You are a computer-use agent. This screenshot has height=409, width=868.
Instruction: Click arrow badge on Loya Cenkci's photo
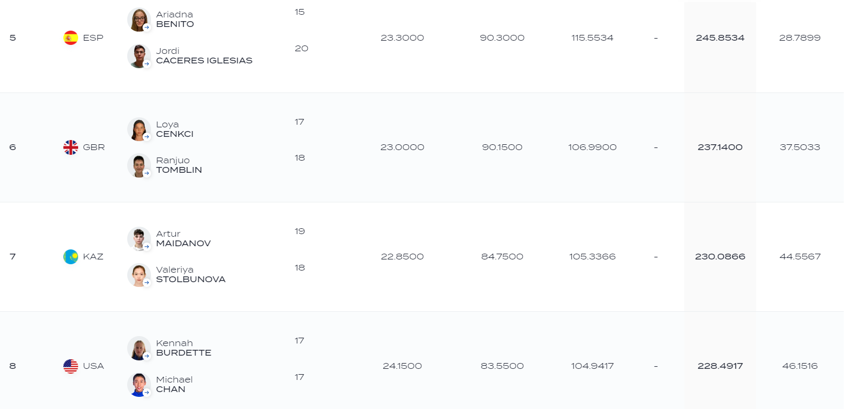pyautogui.click(x=147, y=137)
